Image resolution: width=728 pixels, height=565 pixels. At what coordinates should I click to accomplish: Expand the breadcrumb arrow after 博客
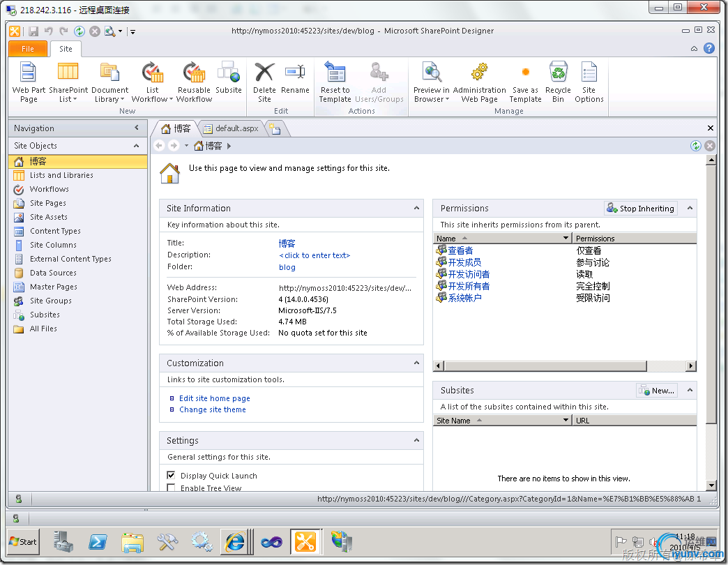tap(229, 146)
